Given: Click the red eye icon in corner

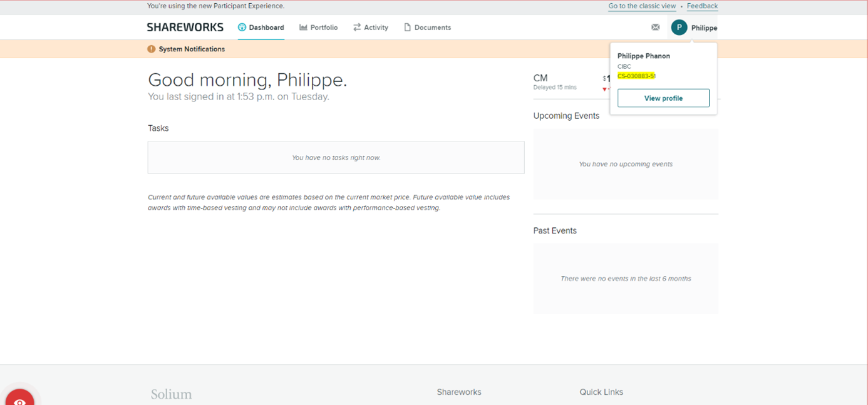Looking at the screenshot, I should [19, 400].
